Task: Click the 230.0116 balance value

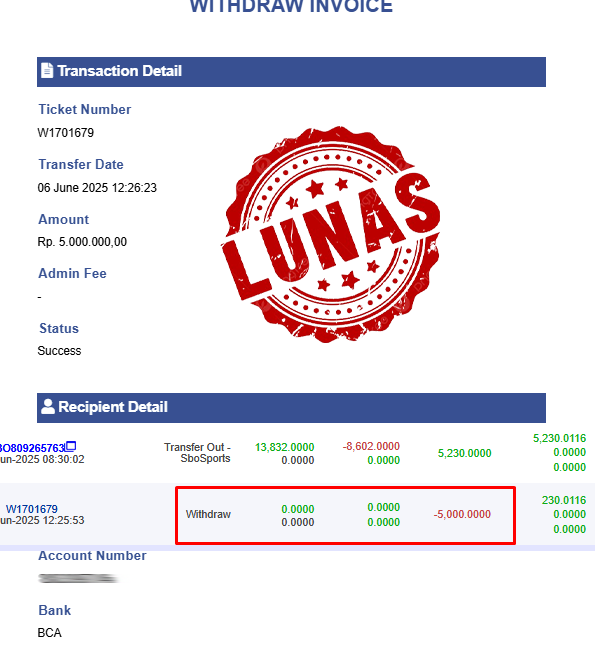Action: (x=564, y=500)
